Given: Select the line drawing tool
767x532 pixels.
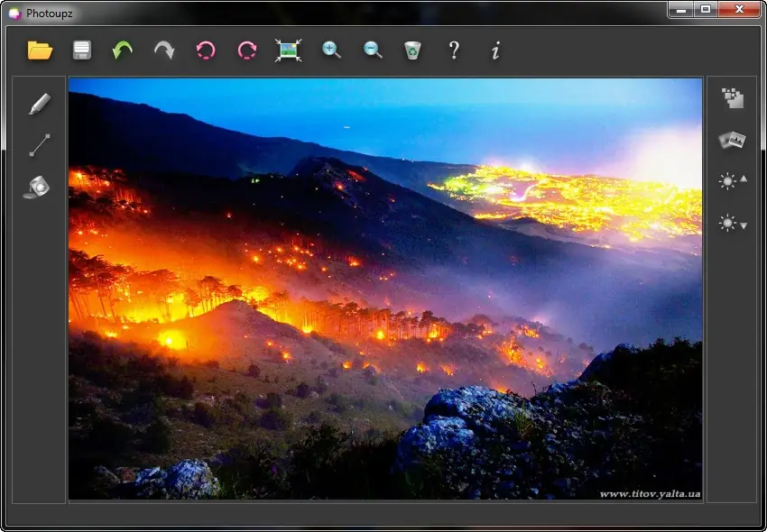Looking at the screenshot, I should (x=40, y=145).
